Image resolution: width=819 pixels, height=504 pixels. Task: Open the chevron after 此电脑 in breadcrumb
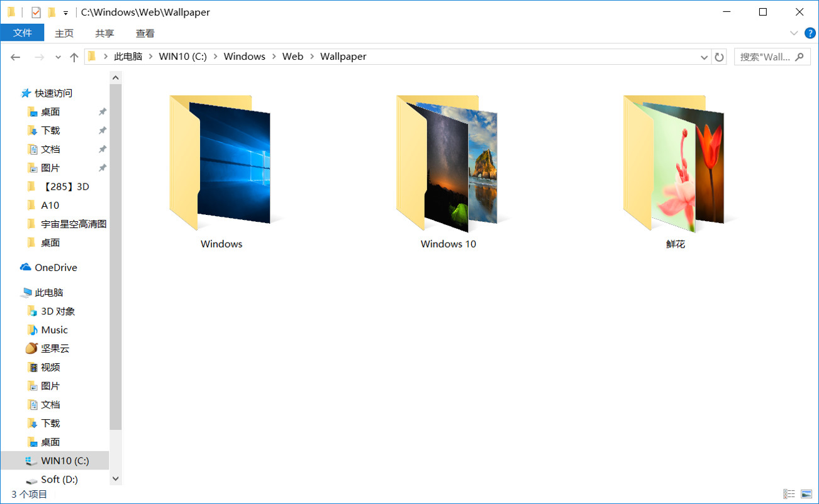[150, 57]
